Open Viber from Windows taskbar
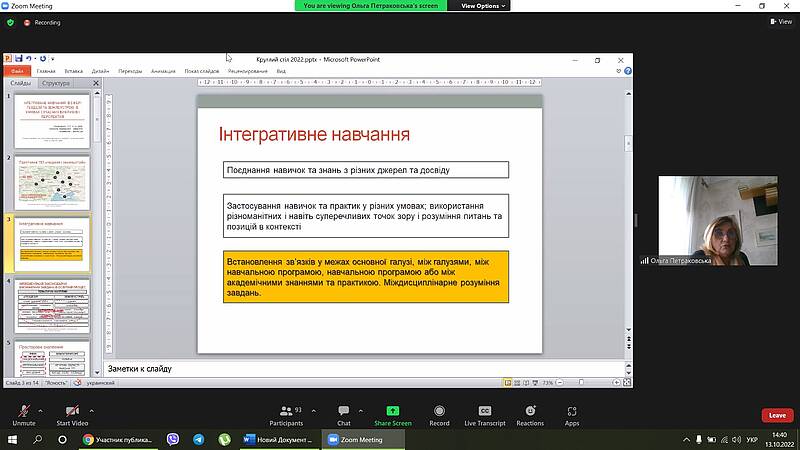 [x=173, y=439]
